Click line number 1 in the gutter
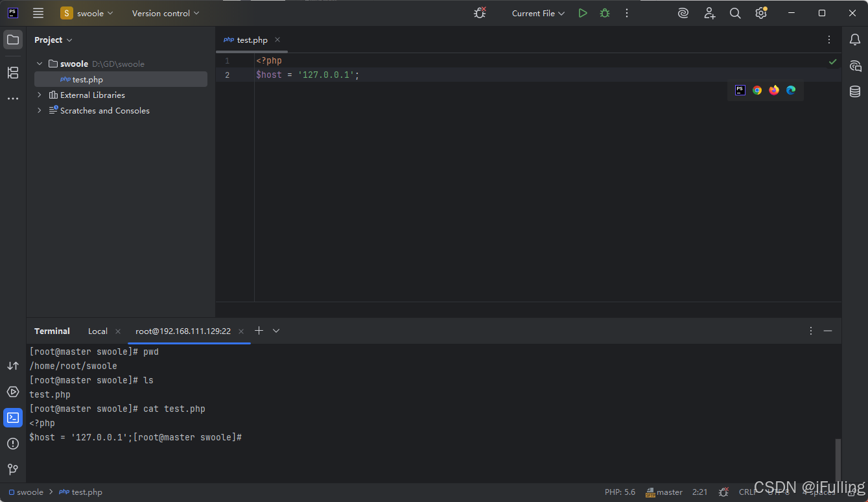Screen dimensions: 868x502 point(227,60)
